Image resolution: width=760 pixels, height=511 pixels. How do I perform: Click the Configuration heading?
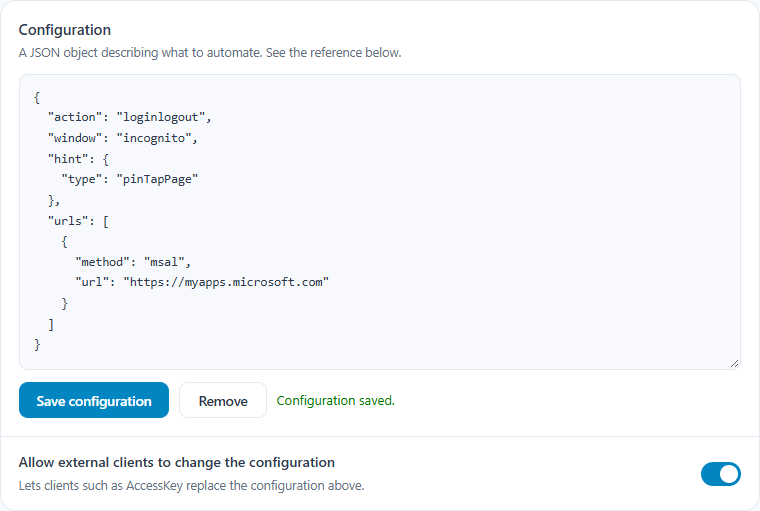(x=64, y=30)
